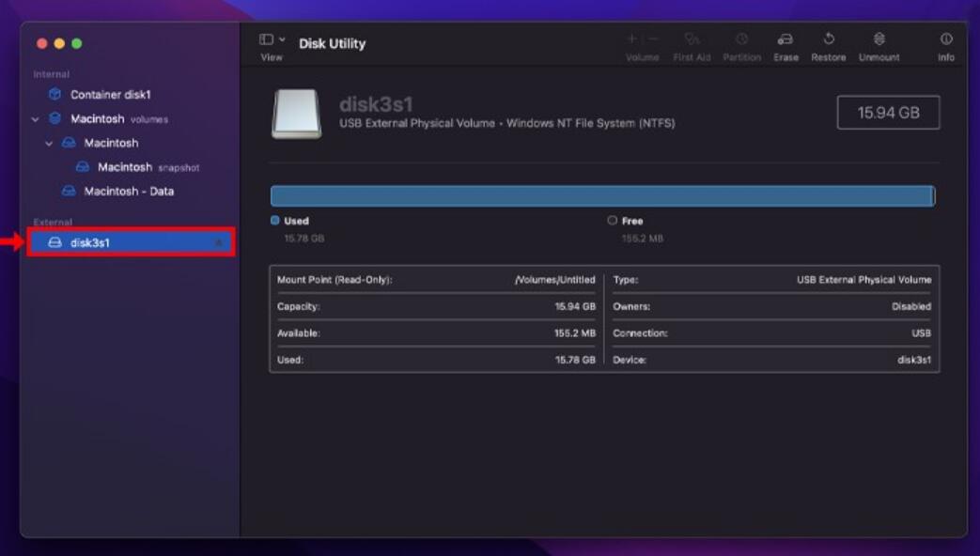The height and width of the screenshot is (556, 980).
Task: Open the Info panel icon
Action: [x=945, y=39]
